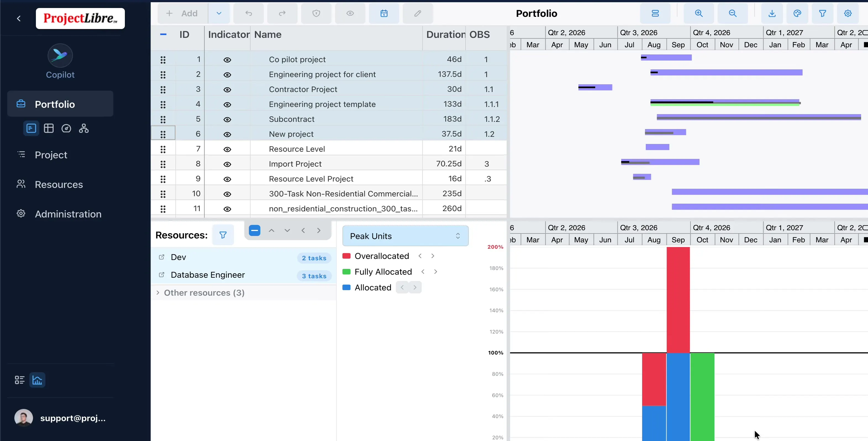The image size is (868, 441).
Task: Open the dashboard gauge view icon
Action: coord(66,128)
